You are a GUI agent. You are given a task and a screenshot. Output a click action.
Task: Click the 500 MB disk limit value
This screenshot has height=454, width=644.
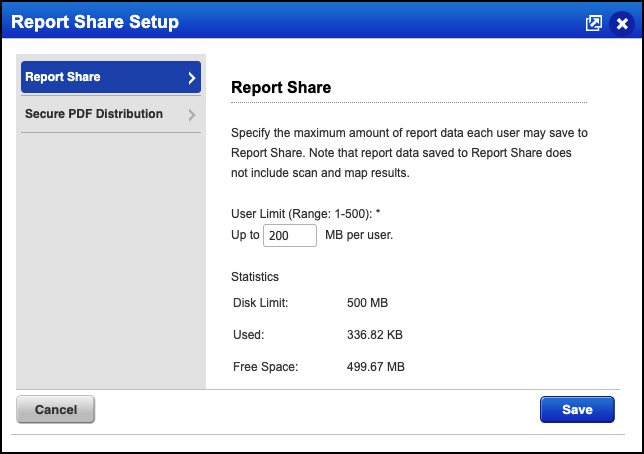366,302
